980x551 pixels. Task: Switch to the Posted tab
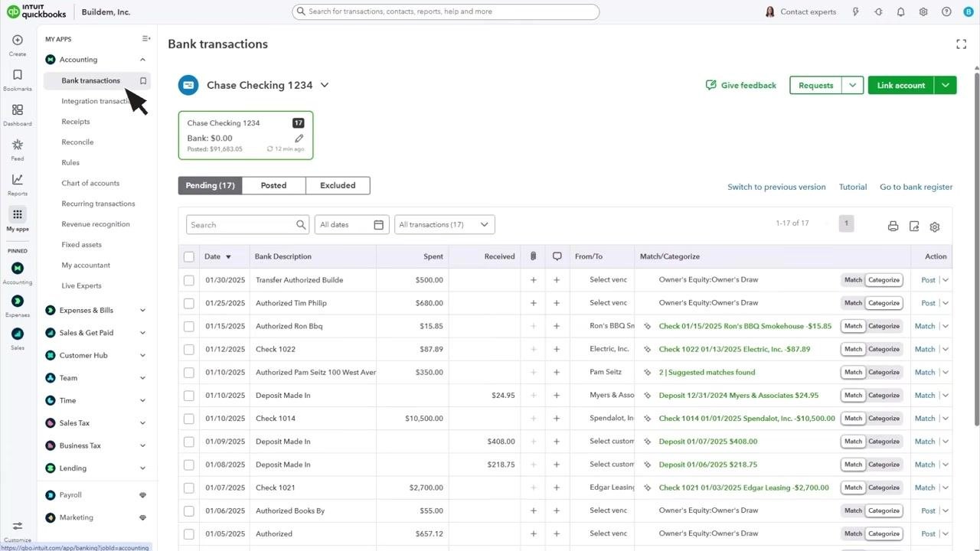pos(273,185)
